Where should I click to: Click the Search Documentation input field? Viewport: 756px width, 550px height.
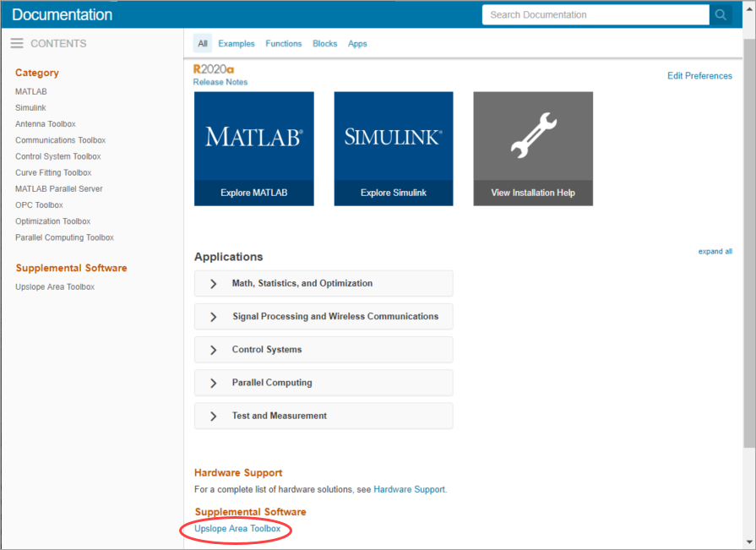(596, 15)
